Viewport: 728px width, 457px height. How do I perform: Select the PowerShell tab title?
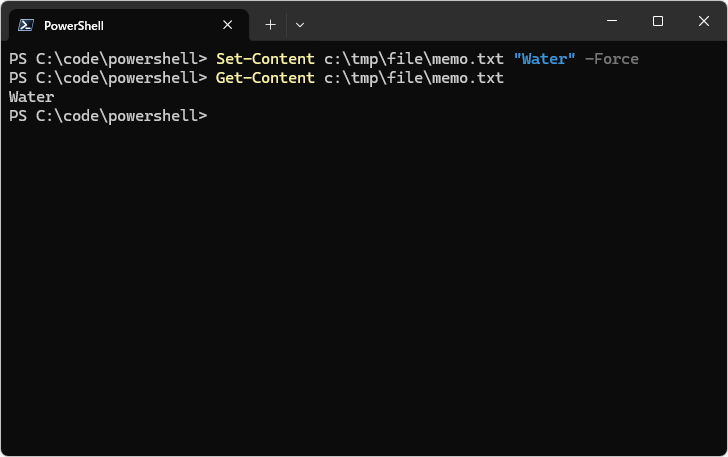coord(73,25)
